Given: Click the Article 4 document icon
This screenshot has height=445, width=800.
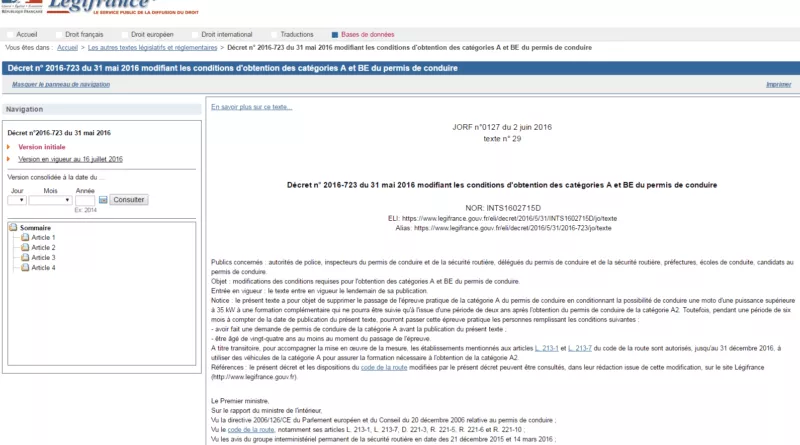Looking at the screenshot, I should click(25, 268).
